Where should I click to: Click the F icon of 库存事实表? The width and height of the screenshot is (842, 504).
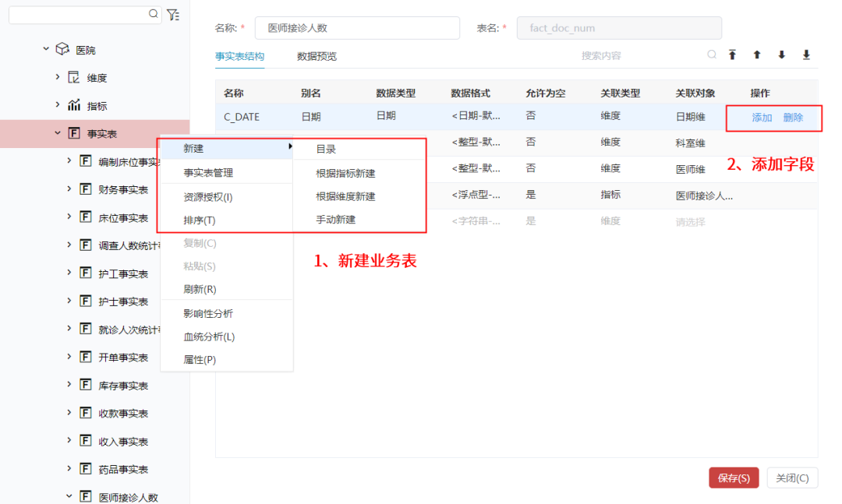[x=86, y=384]
